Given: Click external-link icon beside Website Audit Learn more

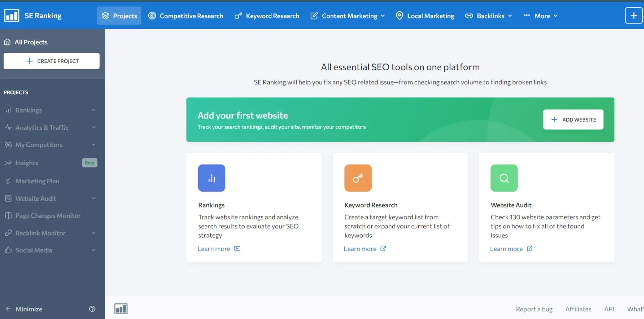Looking at the screenshot, I should (x=530, y=248).
